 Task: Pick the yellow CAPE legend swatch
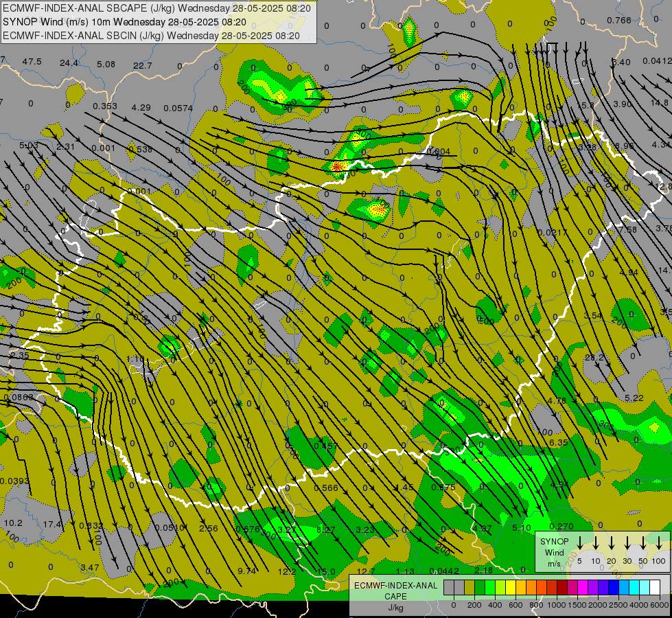tap(511, 587)
